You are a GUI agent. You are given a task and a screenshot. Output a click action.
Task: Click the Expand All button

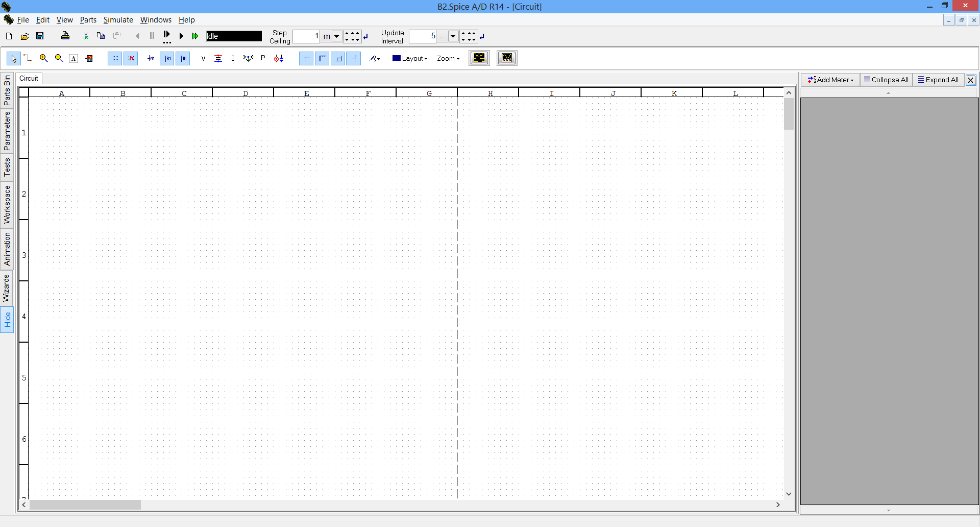938,80
